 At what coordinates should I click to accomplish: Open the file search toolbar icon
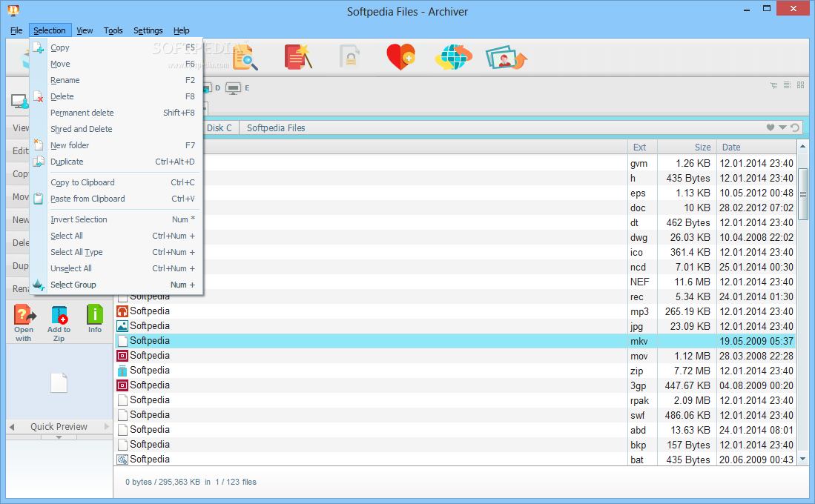point(245,56)
